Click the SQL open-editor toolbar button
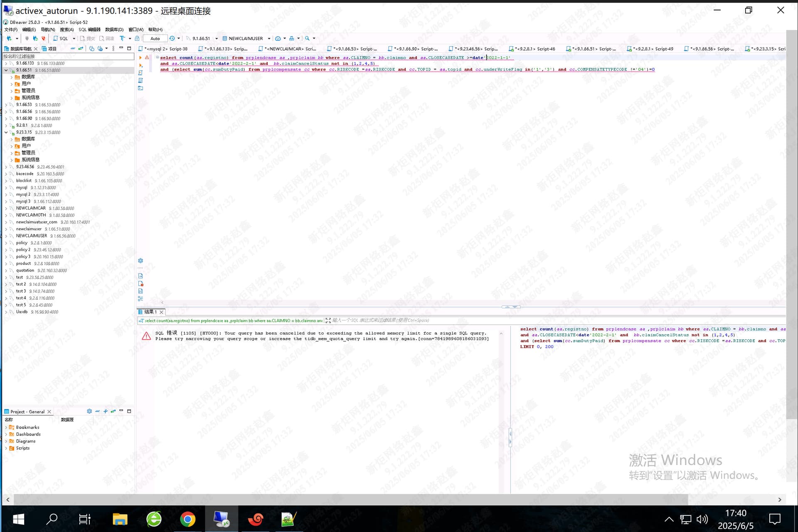 point(61,38)
